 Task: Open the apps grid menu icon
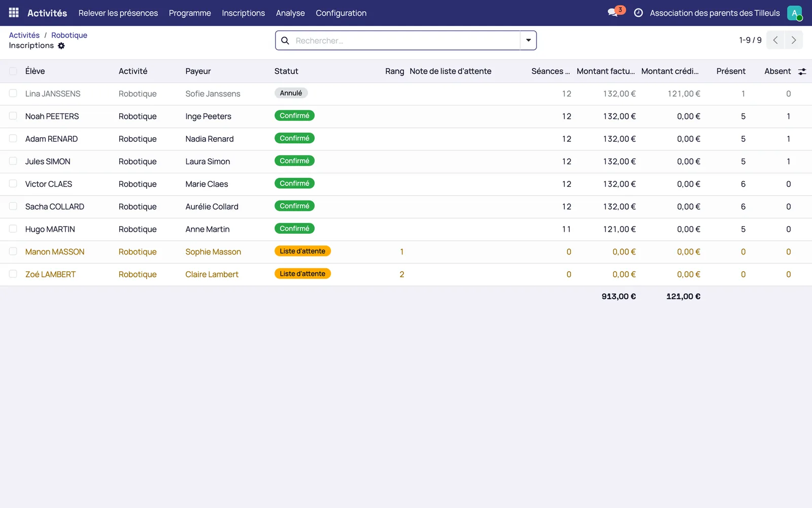(14, 13)
